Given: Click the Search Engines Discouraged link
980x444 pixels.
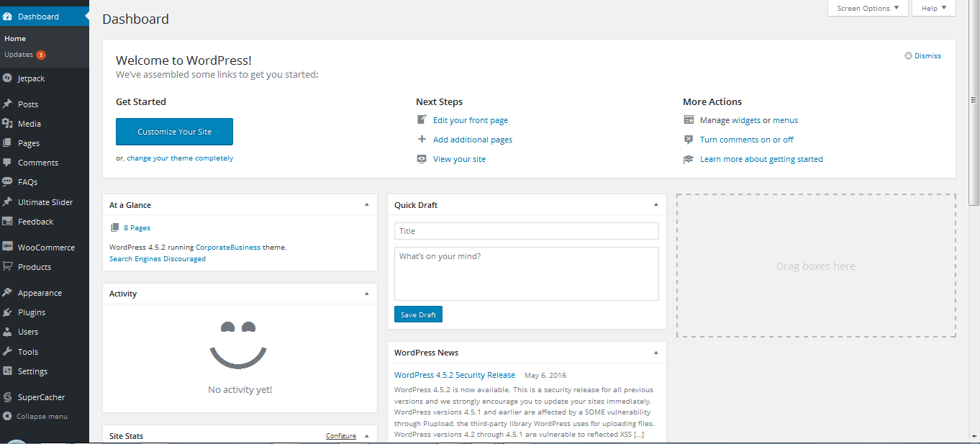Looking at the screenshot, I should point(158,259).
